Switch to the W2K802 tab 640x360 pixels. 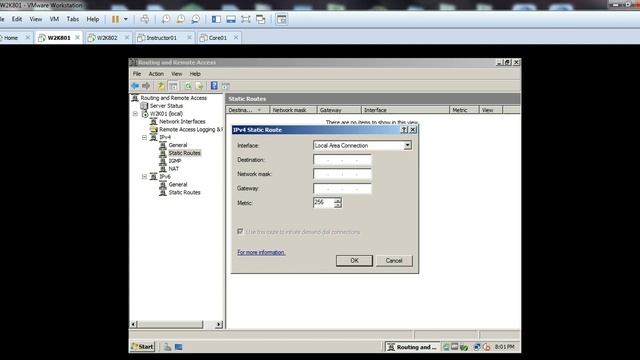tap(107, 38)
